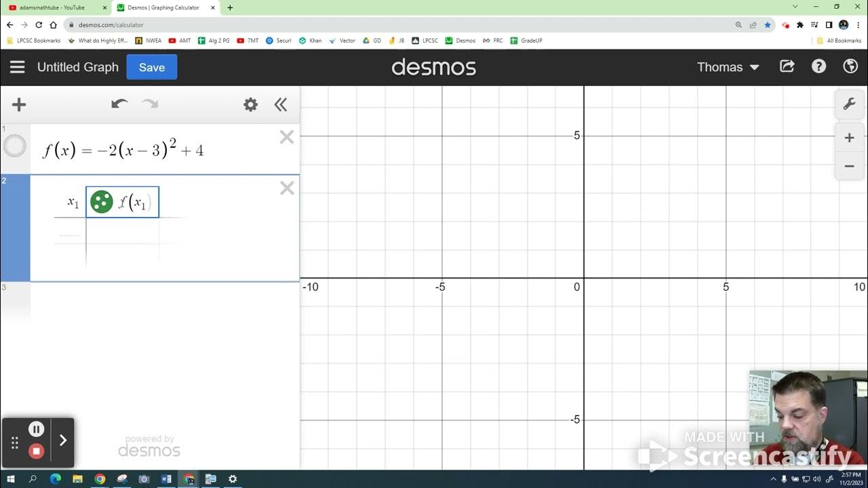Bookmark this page with the star

pyautogui.click(x=768, y=24)
